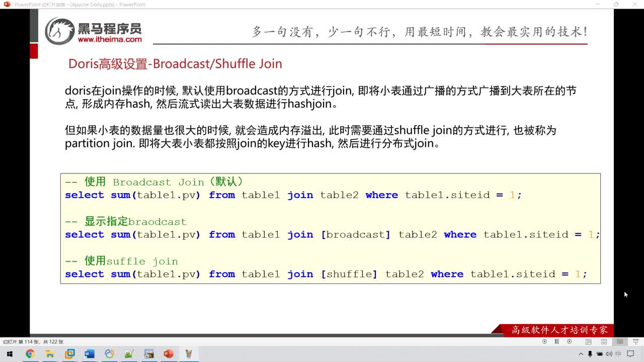Click paragraph starting 'doris在join操作的时候'
This screenshot has height=362, width=644.
pos(320,98)
